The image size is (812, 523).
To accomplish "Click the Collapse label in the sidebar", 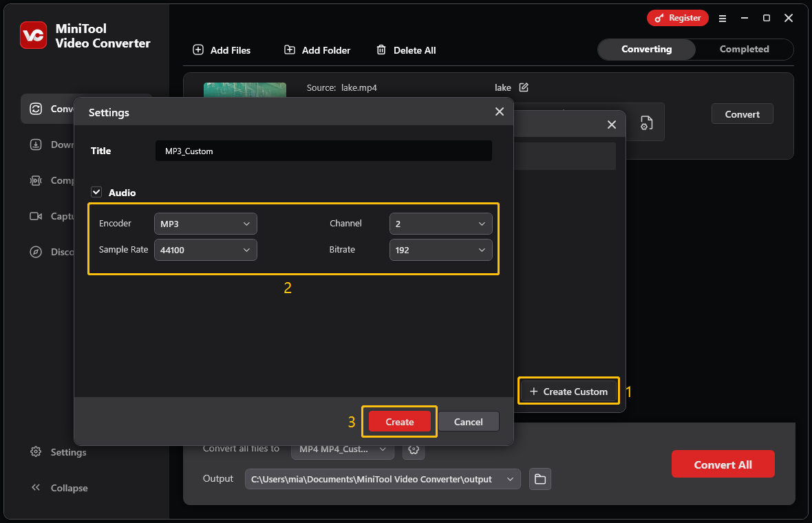I will (69, 488).
